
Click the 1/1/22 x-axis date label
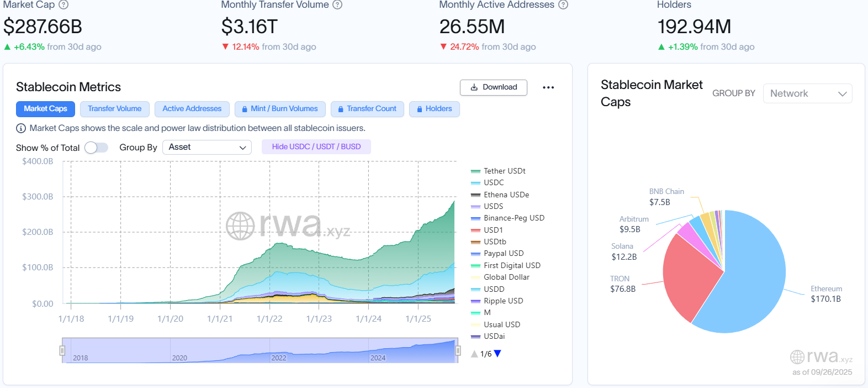click(269, 319)
